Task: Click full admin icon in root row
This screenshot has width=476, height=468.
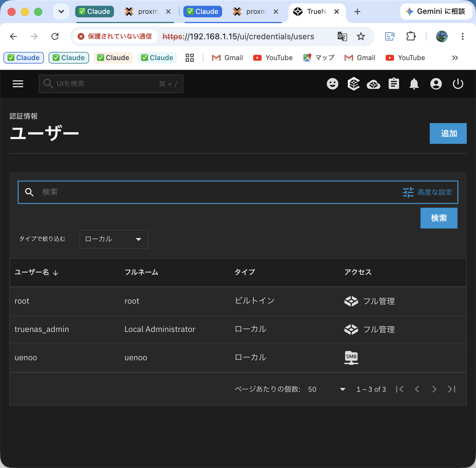Action: (351, 301)
